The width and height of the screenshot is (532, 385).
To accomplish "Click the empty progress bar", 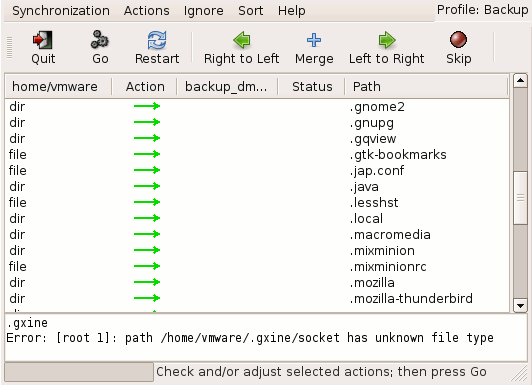I will pos(79,372).
